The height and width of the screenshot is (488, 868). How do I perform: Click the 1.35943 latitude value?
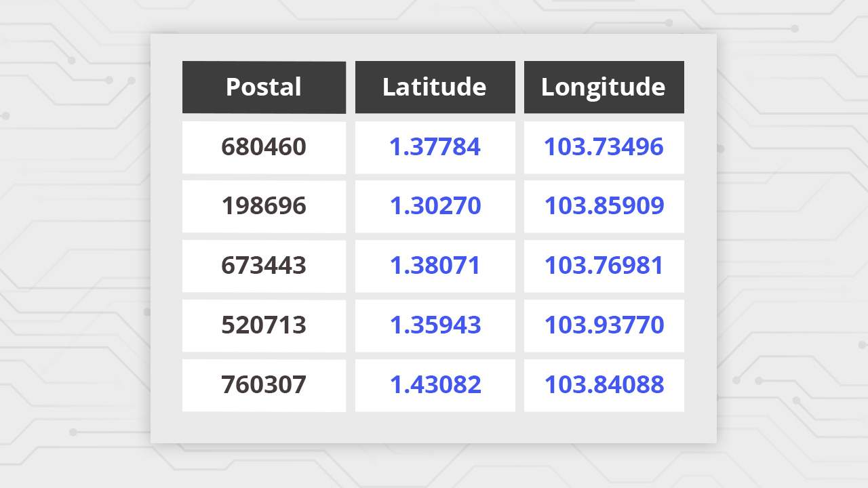tap(435, 325)
